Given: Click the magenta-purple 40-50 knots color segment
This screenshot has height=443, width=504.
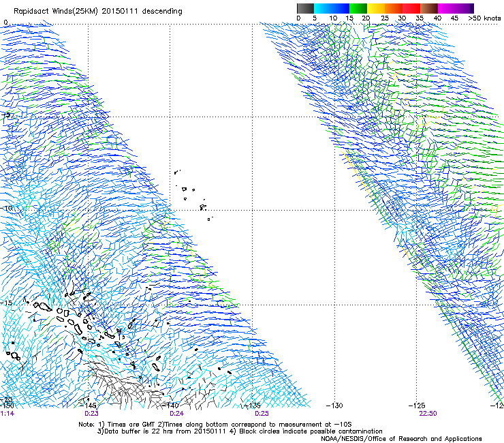Looking at the screenshot, I should point(456,8).
